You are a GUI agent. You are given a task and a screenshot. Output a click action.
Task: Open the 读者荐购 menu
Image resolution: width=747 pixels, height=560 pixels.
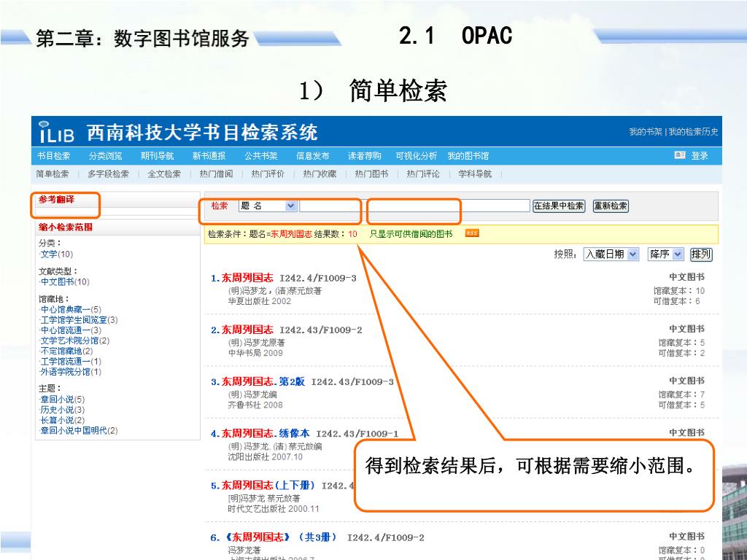click(365, 156)
